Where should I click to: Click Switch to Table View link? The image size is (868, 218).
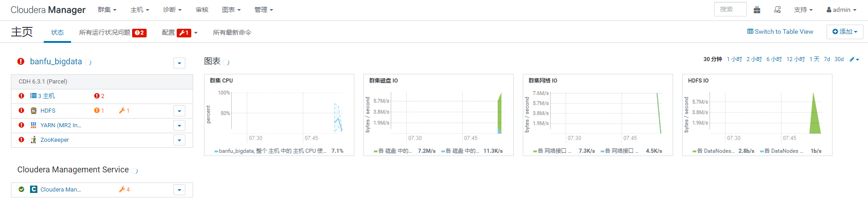(x=780, y=31)
